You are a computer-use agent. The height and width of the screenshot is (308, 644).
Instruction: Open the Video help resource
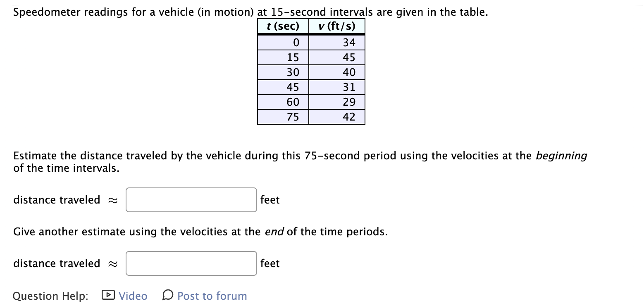click(132, 296)
